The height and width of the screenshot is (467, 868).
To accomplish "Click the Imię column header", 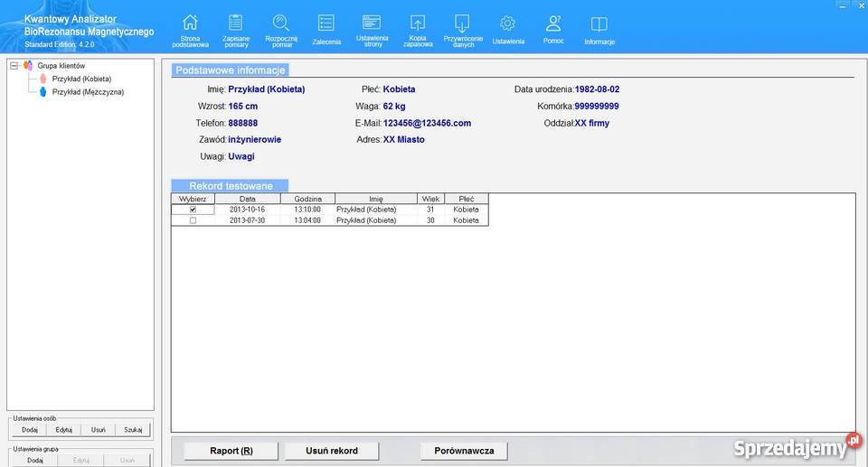I will pyautogui.click(x=376, y=199).
